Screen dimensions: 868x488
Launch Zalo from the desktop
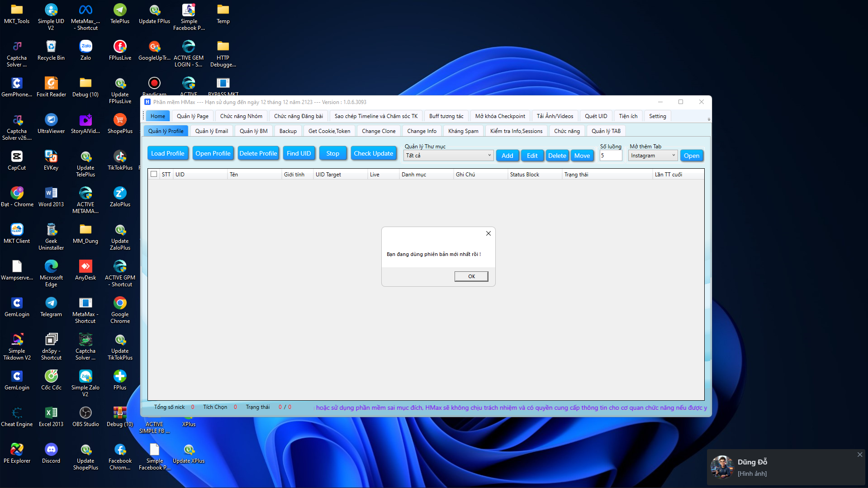click(85, 50)
